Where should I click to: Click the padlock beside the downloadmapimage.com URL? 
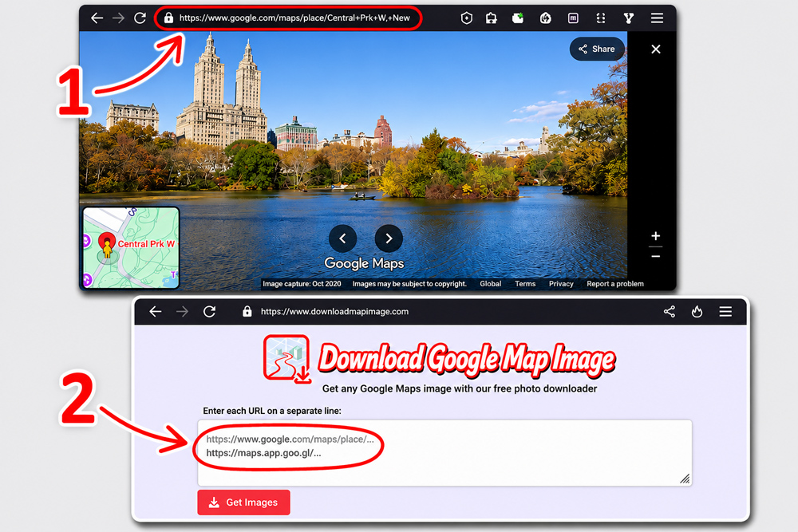[x=247, y=311]
